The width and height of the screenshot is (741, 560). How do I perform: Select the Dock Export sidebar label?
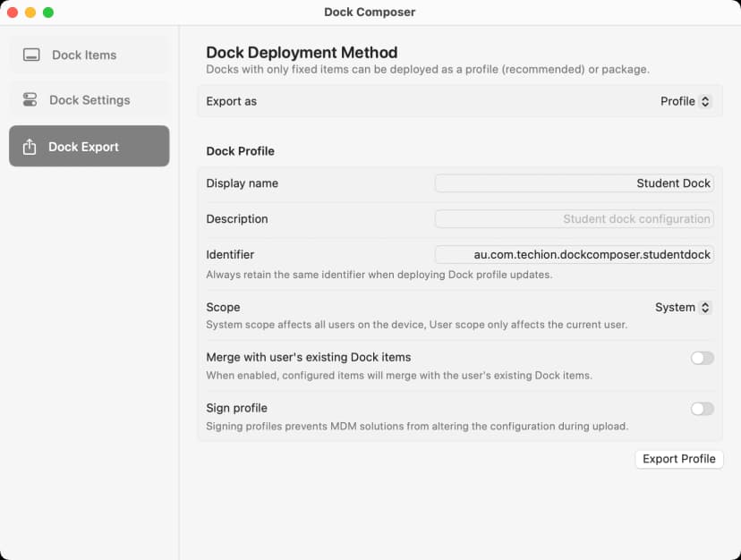click(x=83, y=147)
